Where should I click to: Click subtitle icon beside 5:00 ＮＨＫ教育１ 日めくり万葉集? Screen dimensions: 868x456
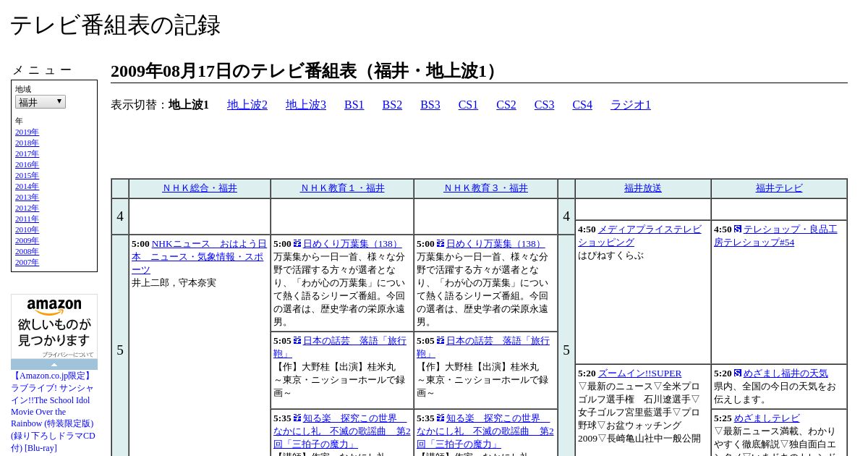coord(297,244)
